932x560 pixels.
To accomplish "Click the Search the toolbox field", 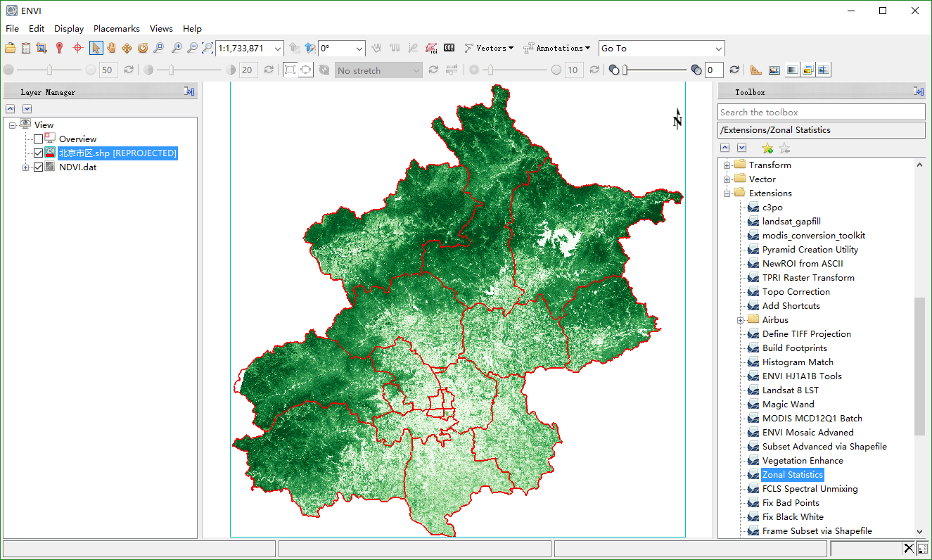I will [x=821, y=113].
